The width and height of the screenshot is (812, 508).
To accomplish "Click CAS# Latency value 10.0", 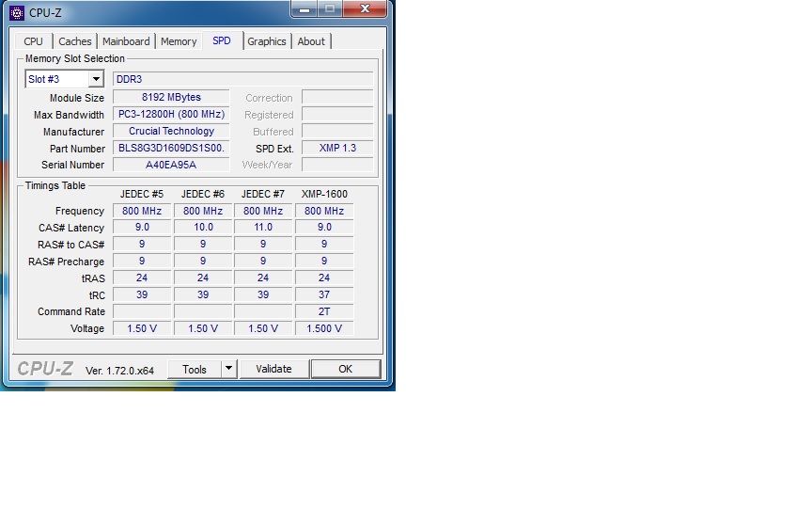I will 203,227.
